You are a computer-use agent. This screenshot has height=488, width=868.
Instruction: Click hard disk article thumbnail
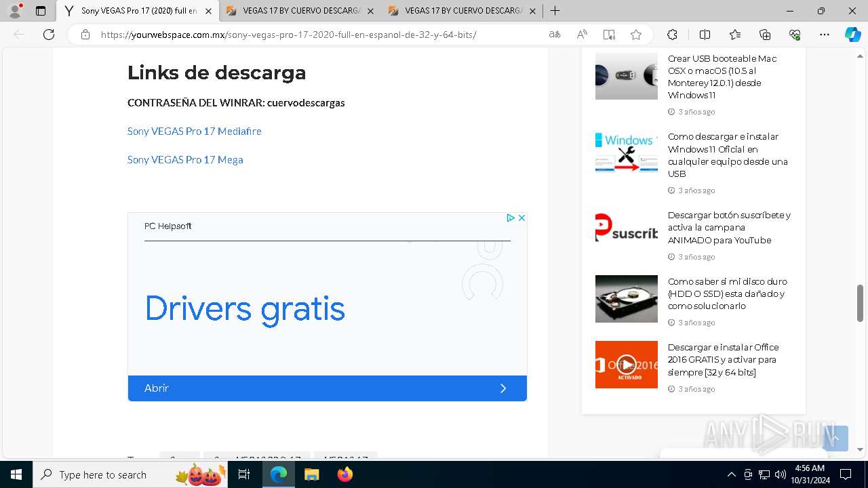(627, 299)
